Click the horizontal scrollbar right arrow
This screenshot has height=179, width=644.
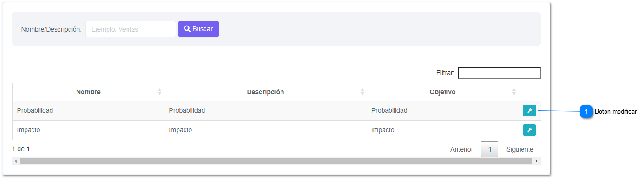click(x=537, y=161)
